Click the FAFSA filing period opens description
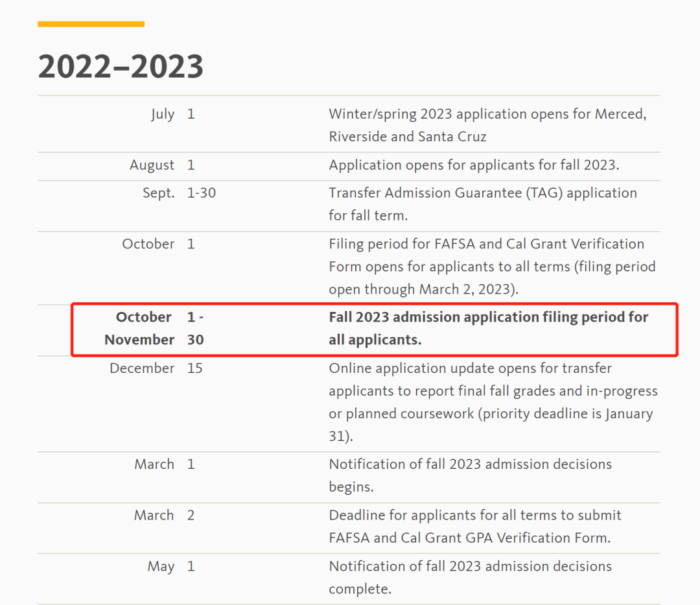700x605 pixels. (491, 267)
